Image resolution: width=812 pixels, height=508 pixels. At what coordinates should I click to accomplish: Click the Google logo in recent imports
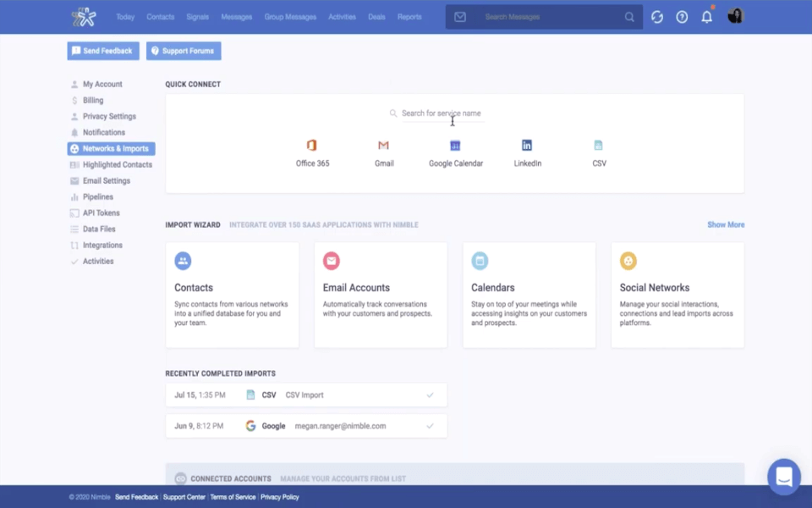coord(250,426)
